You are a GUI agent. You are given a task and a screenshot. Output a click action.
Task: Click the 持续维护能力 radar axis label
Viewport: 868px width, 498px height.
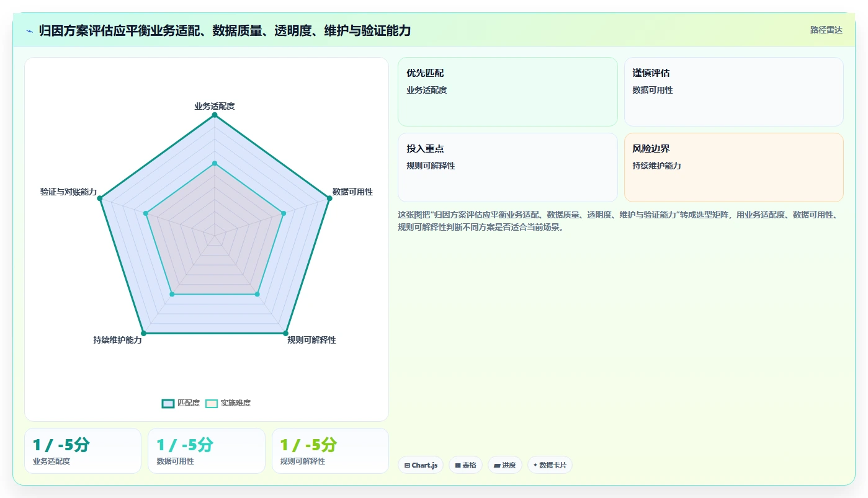coord(117,340)
